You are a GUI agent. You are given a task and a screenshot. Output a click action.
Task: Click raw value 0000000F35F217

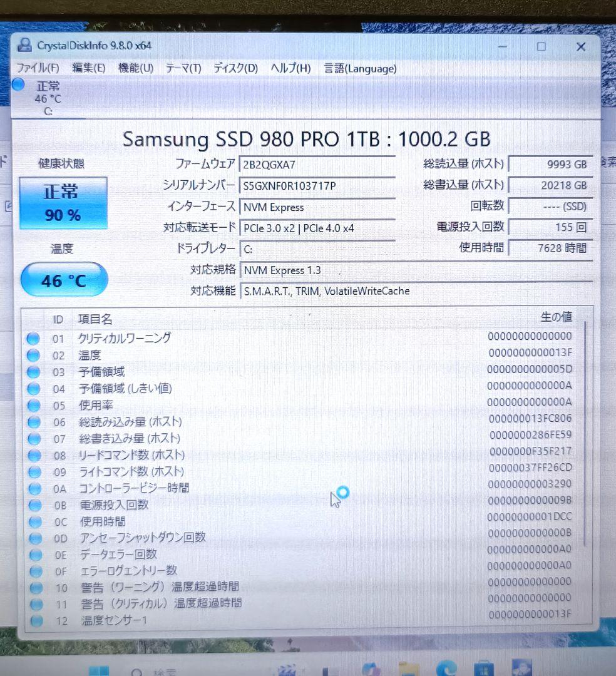(x=530, y=451)
